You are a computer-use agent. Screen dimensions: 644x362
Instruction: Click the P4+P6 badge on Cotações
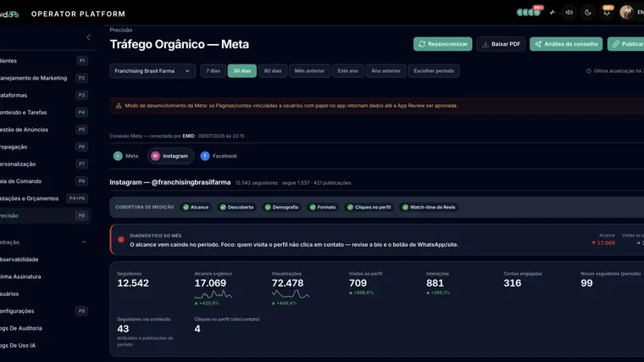tap(77, 198)
